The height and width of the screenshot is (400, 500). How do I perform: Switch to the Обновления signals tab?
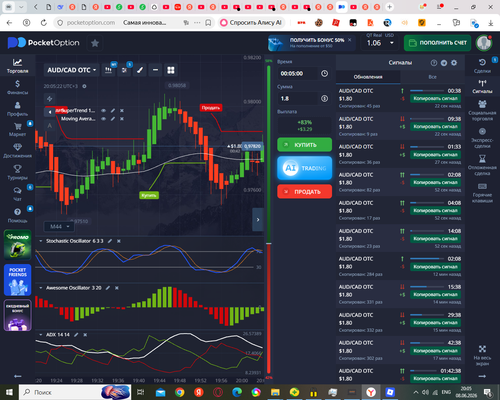tap(368, 77)
